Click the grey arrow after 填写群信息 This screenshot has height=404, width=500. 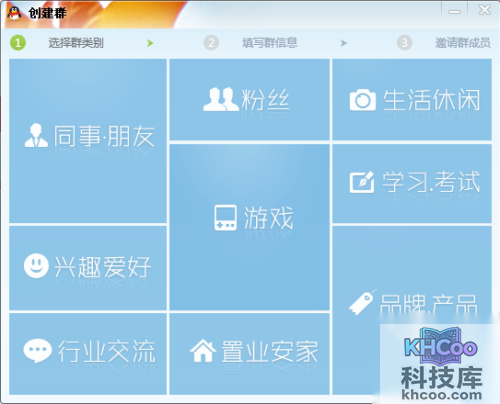[x=343, y=43]
